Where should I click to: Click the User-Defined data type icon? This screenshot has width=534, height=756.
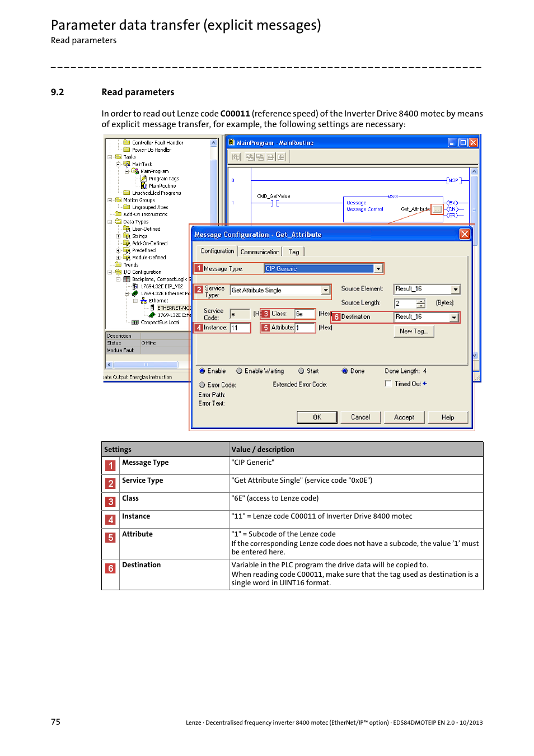(x=127, y=228)
